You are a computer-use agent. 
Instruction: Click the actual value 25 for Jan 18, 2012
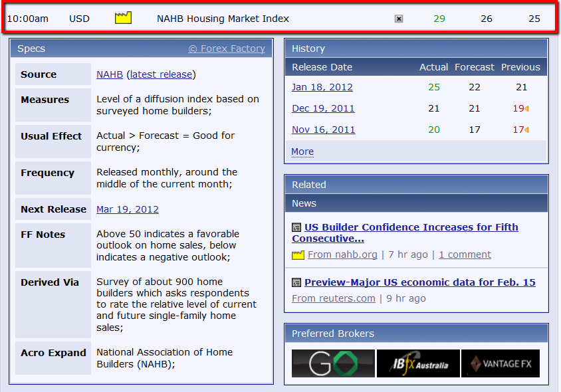point(434,87)
